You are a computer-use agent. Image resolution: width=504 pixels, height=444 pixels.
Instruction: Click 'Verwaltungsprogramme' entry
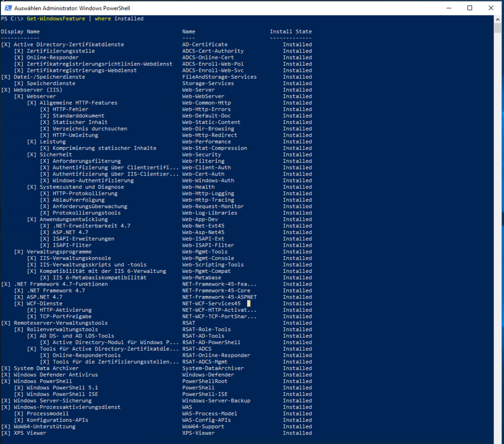coord(59,252)
